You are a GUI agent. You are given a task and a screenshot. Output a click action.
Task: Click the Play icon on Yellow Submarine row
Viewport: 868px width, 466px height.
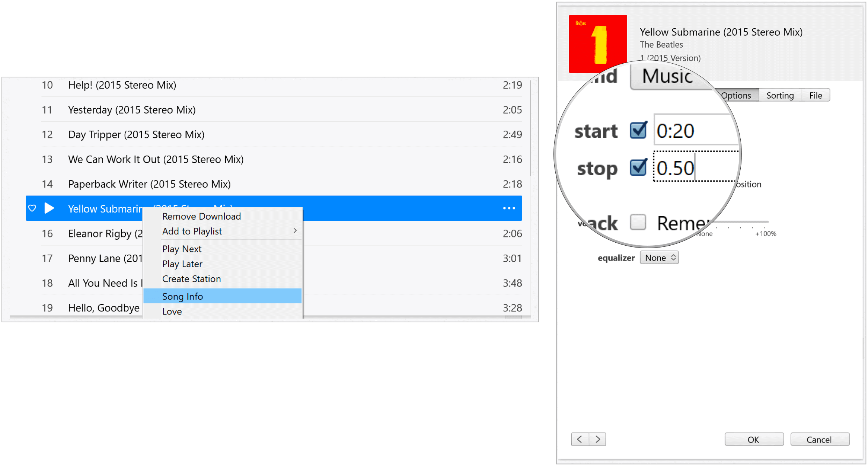51,208
